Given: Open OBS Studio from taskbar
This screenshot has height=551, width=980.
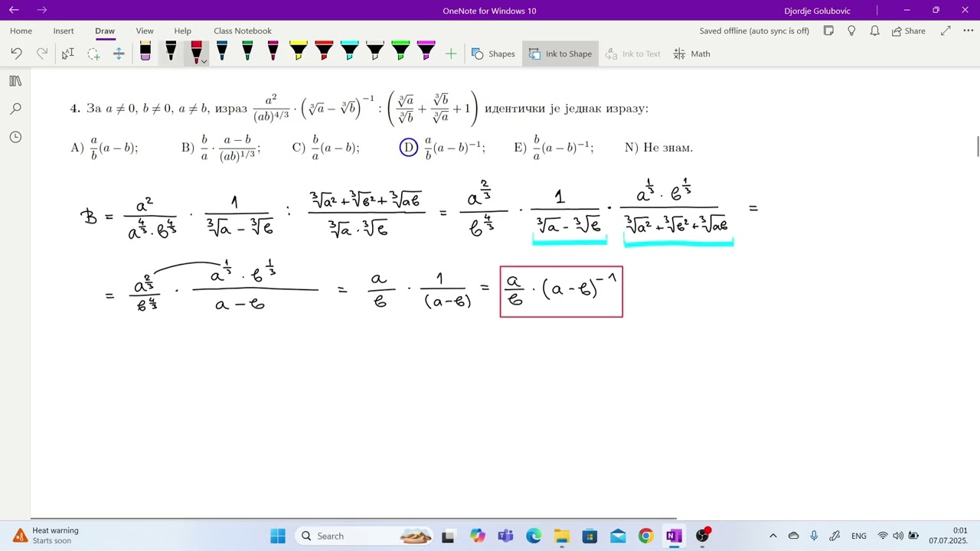Looking at the screenshot, I should [x=702, y=536].
